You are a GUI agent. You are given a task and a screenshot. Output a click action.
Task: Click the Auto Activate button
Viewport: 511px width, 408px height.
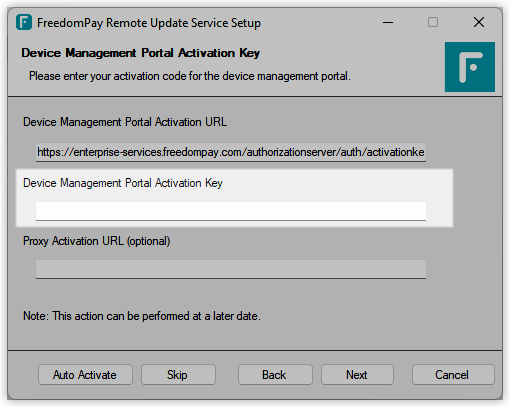[85, 375]
